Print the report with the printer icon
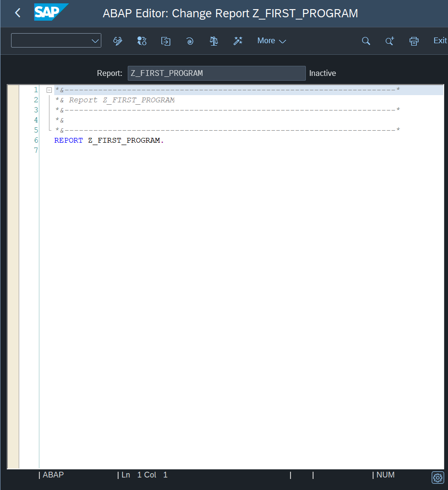Viewport: 448px width, 490px height. (414, 41)
